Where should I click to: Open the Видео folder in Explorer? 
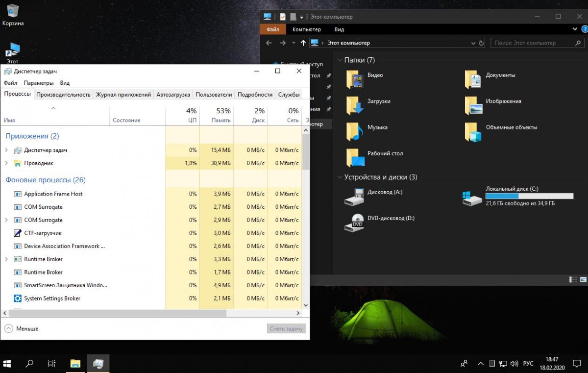[x=355, y=79]
